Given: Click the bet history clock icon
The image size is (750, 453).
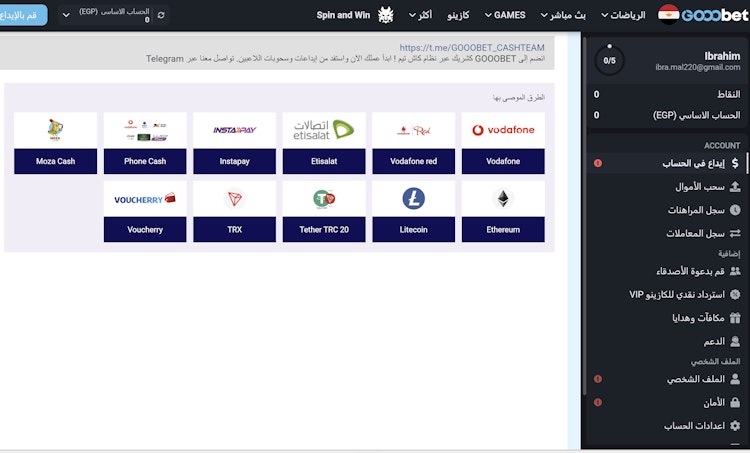Looking at the screenshot, I should coord(735,210).
